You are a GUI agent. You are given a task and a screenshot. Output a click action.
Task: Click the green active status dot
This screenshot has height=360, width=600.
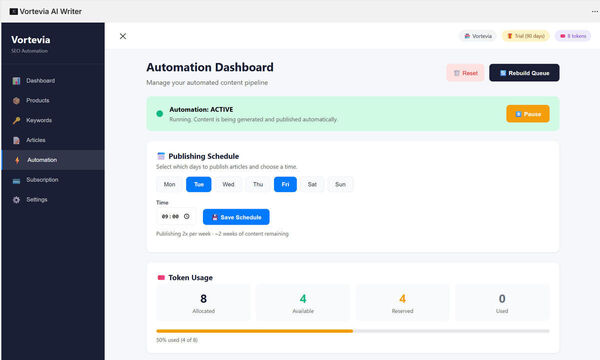pos(160,114)
